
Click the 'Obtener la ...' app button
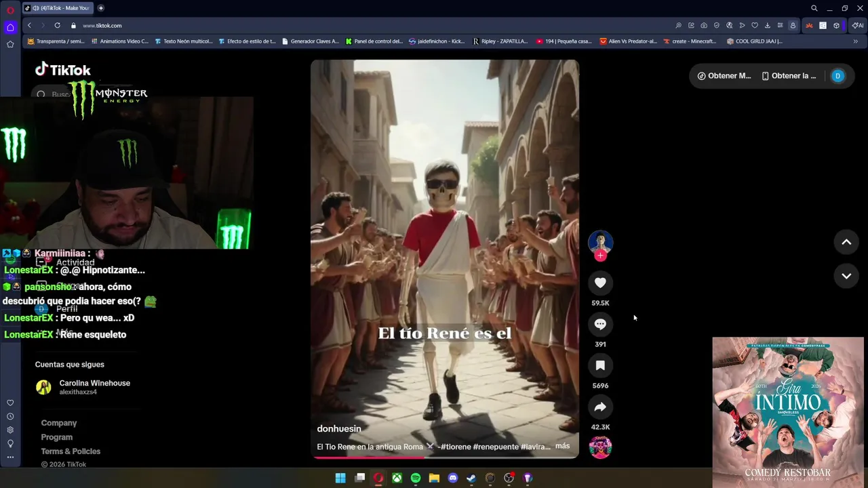789,76
